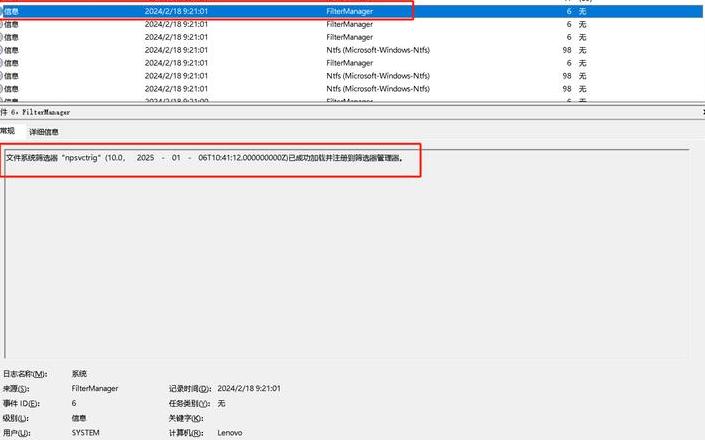
Task: Click the 系统 log name value
Action: [79, 373]
